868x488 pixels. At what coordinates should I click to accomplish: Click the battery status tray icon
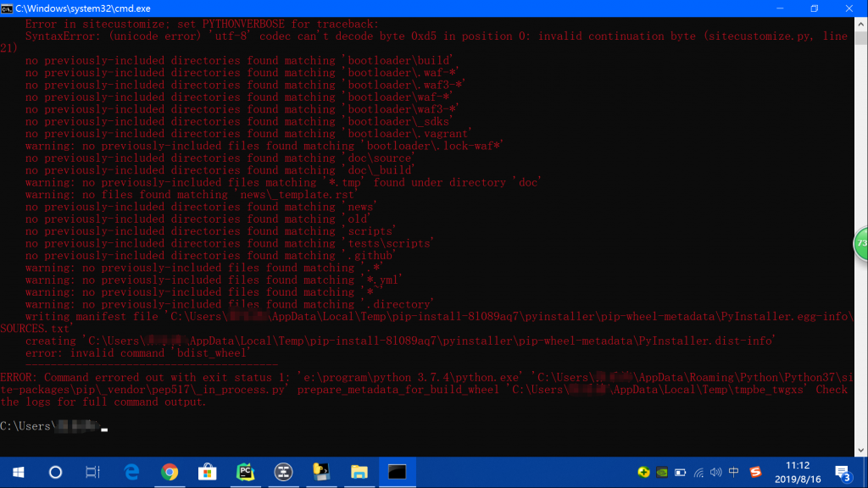[680, 472]
